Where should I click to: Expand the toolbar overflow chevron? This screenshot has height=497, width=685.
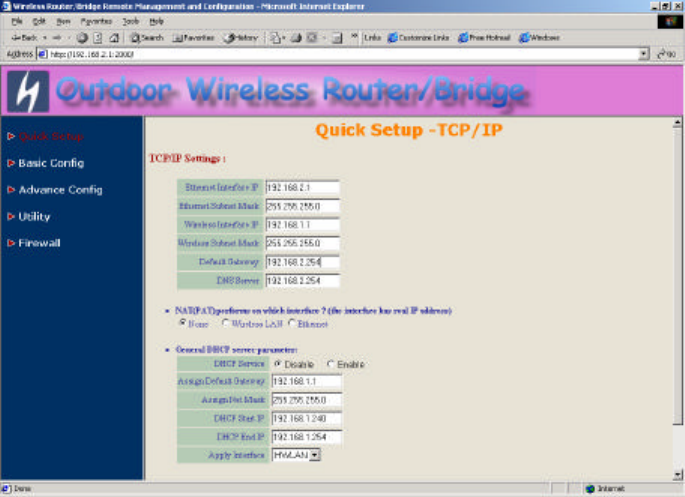click(354, 36)
